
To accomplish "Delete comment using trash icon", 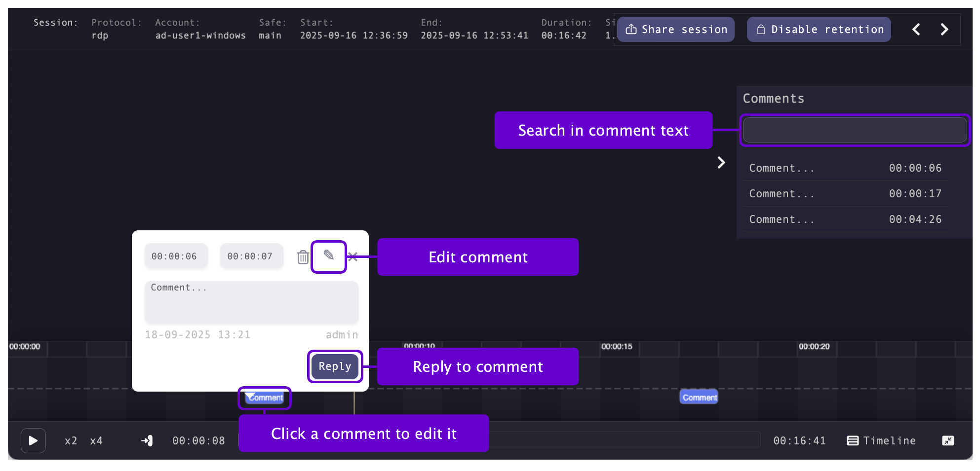I will point(303,257).
